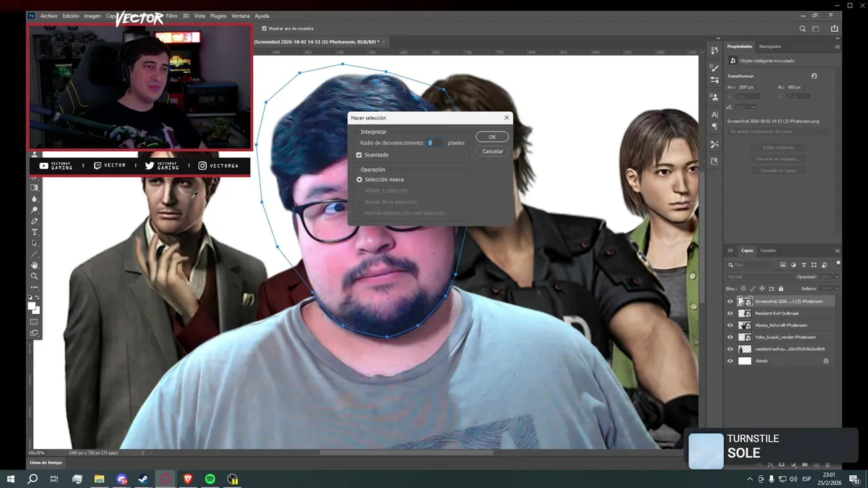Open the Archivo menu
Screen dimensions: 868x488
(49, 16)
